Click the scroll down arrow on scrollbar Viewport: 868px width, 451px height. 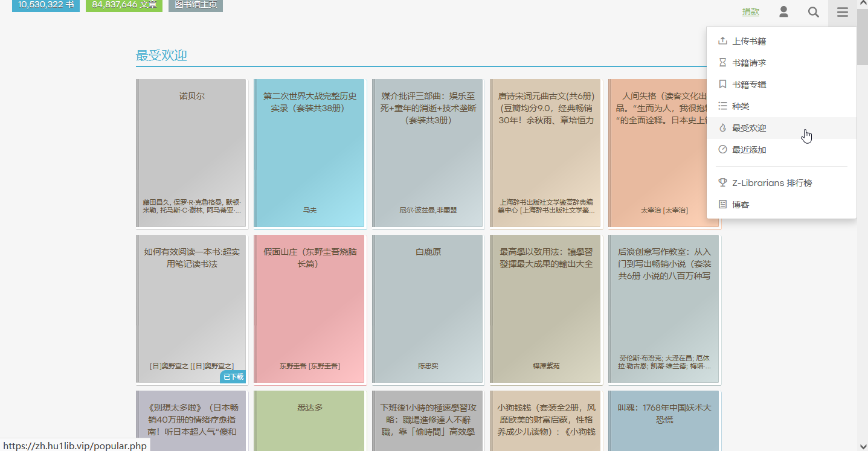coord(862,446)
